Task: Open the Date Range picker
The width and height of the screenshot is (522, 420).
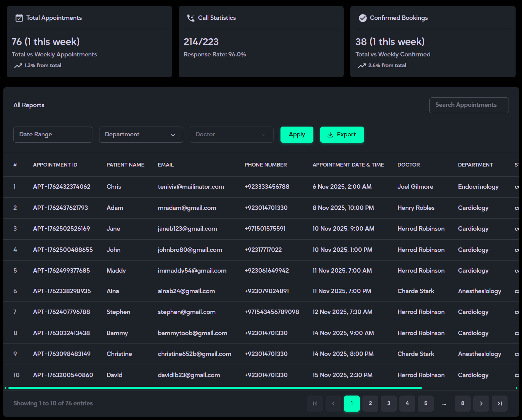Action: [53, 135]
